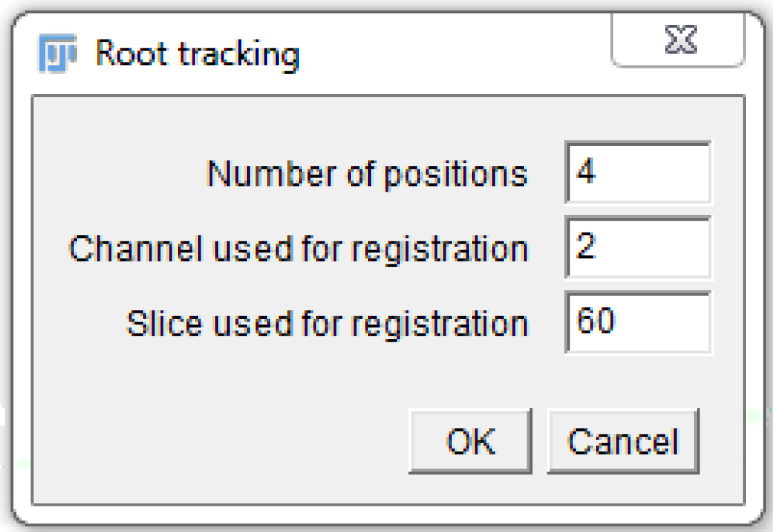Click the Root tracking title text
The image size is (773, 532).
(x=197, y=54)
